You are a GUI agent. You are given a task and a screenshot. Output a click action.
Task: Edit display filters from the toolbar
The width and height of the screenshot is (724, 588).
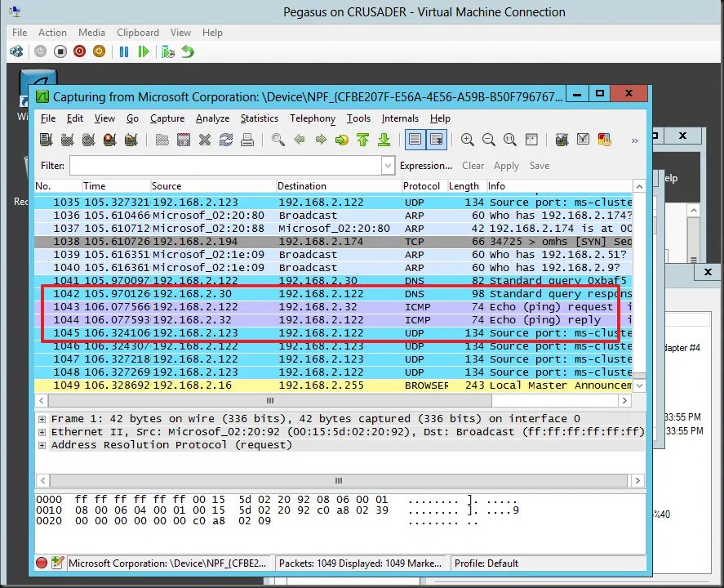tap(583, 140)
